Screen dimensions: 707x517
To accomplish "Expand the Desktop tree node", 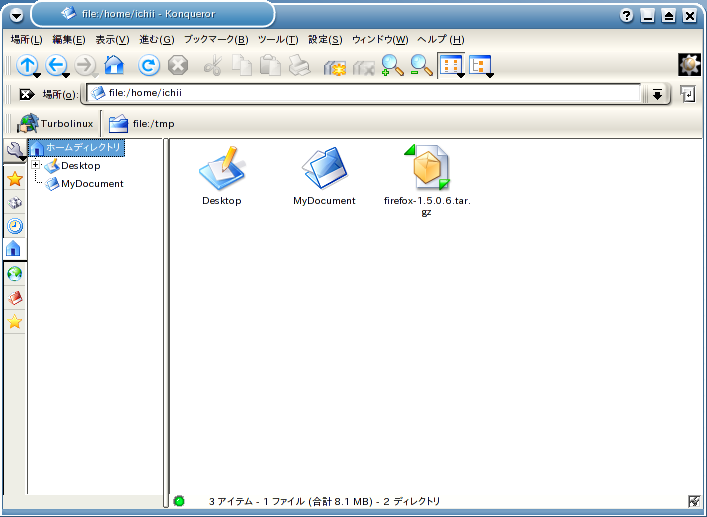I will pos(35,165).
